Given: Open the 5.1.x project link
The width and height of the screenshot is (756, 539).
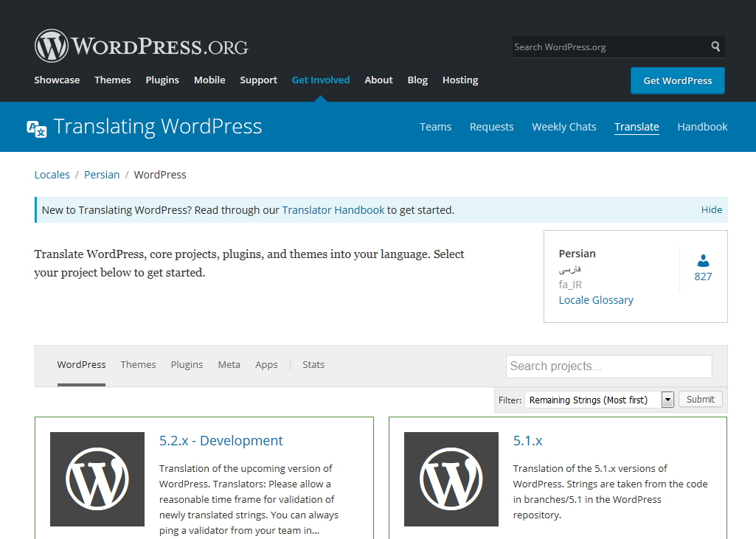Looking at the screenshot, I should tap(527, 441).
